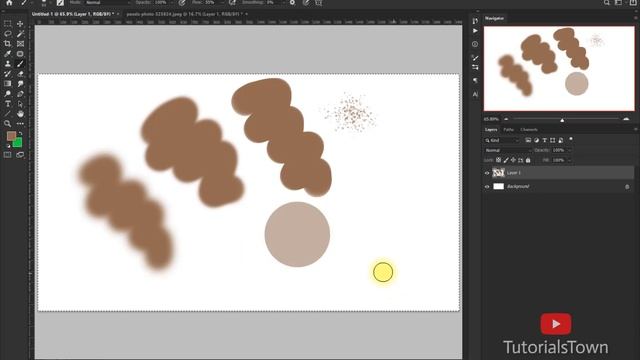Viewport: 640px width, 360px height.
Task: Open the Character panel icon in side dock
Action: [x=475, y=94]
